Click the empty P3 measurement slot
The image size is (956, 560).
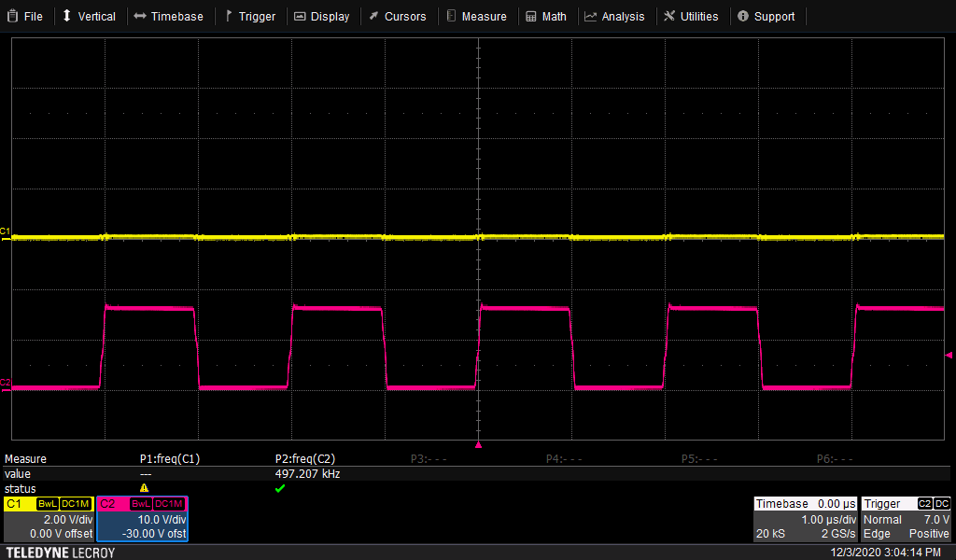[429, 459]
